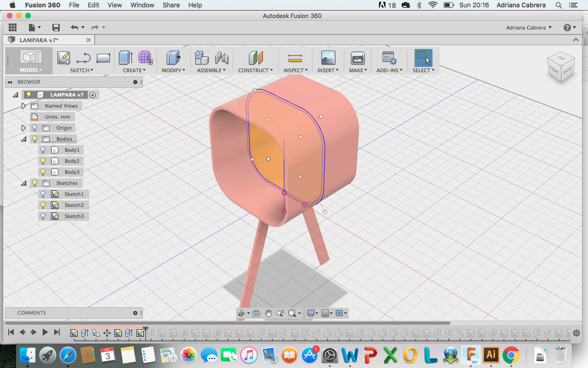Toggle visibility bulb of Body2

pos(43,161)
